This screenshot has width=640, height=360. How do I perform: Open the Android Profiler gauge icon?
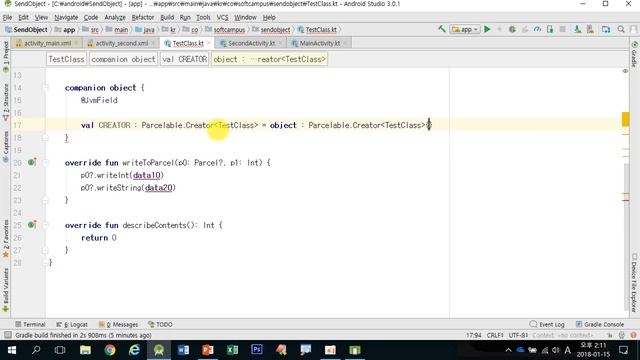click(x=537, y=29)
